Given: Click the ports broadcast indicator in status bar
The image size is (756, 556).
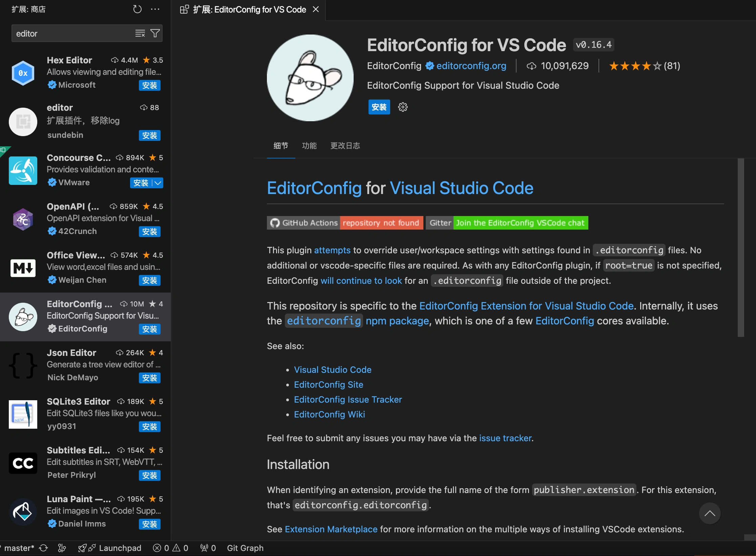Looking at the screenshot, I should pos(208,548).
